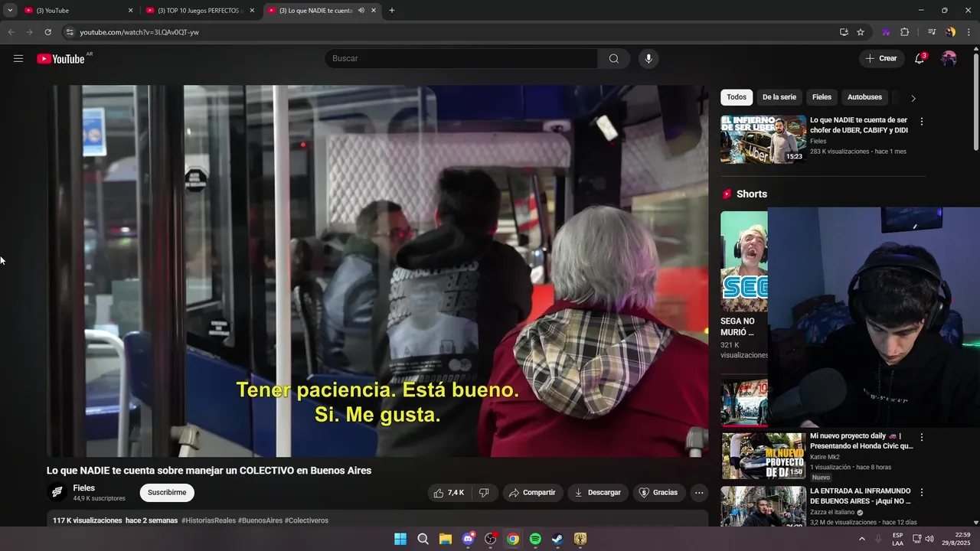Open the Windows Start menu

point(400,539)
